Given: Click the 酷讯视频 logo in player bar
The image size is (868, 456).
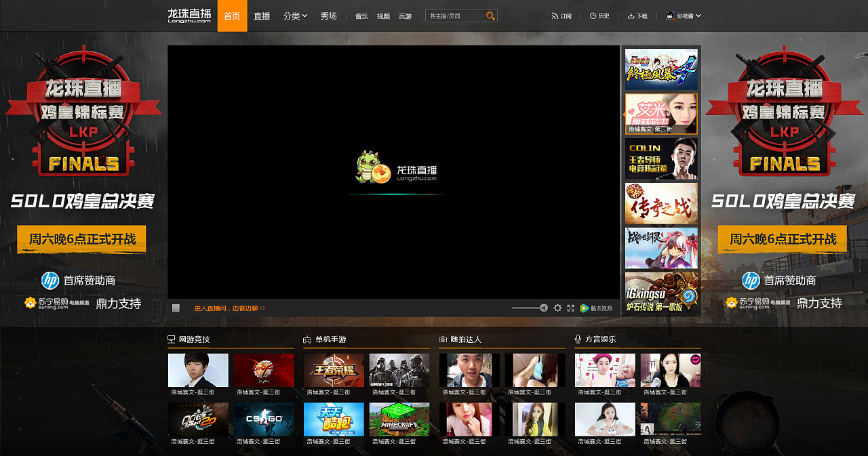Looking at the screenshot, I should [596, 308].
